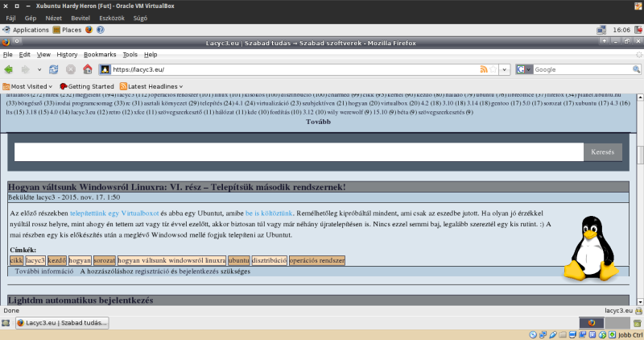
Task: Open the VirtualBox Nézet menu
Action: click(53, 18)
